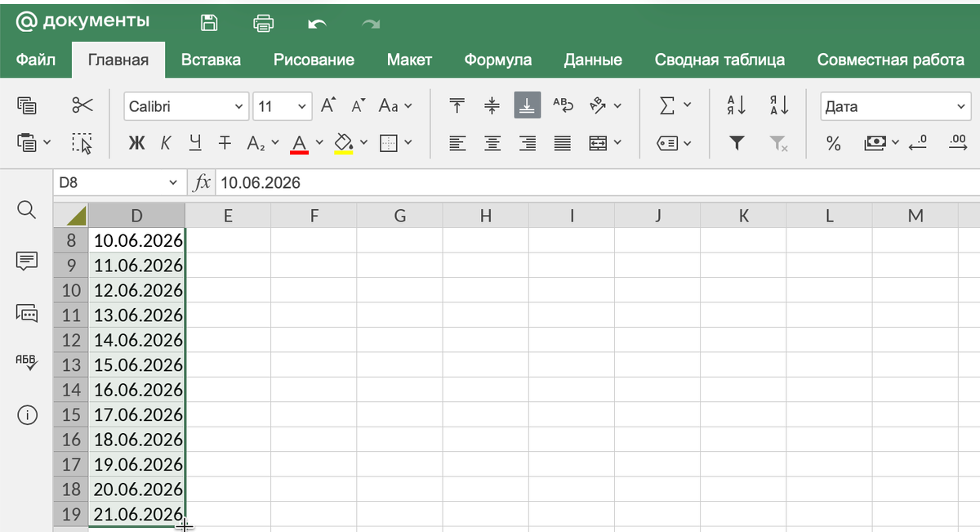Center text horizontally
This screenshot has height=532, width=980.
point(492,143)
